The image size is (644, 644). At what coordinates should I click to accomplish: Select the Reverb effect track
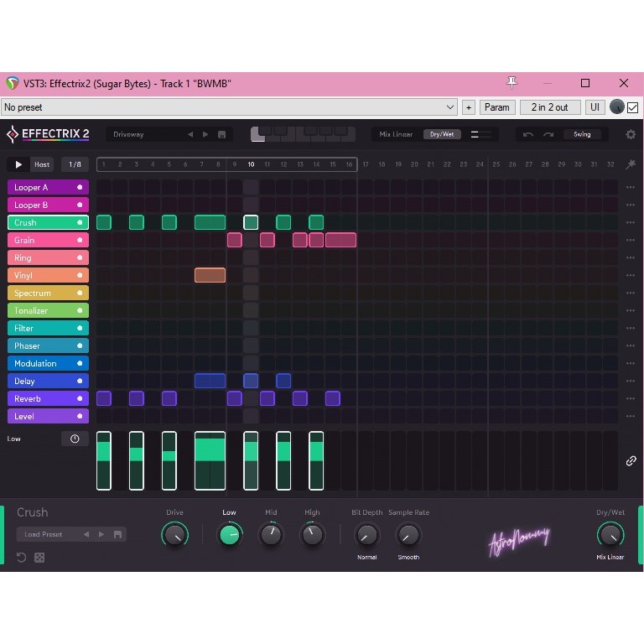coord(48,399)
